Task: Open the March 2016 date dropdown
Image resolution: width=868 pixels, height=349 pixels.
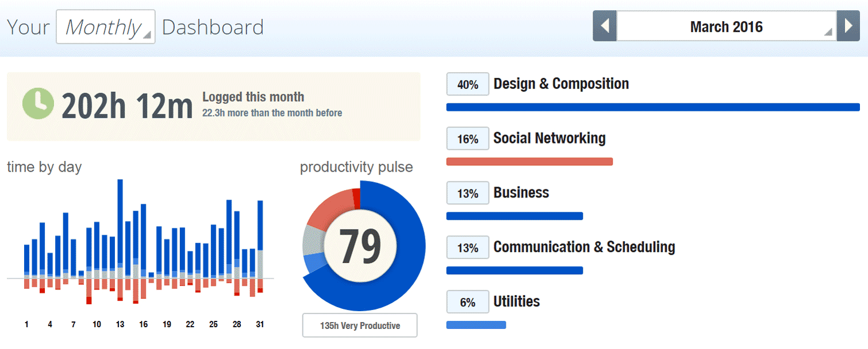Action: point(727,26)
